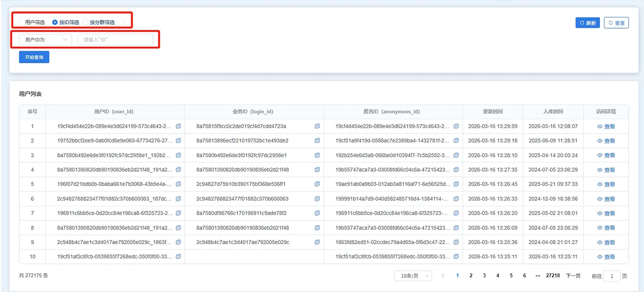Click the 用户ID (user_id) column header
Viewport: 644px width, 292px height.
click(115, 111)
